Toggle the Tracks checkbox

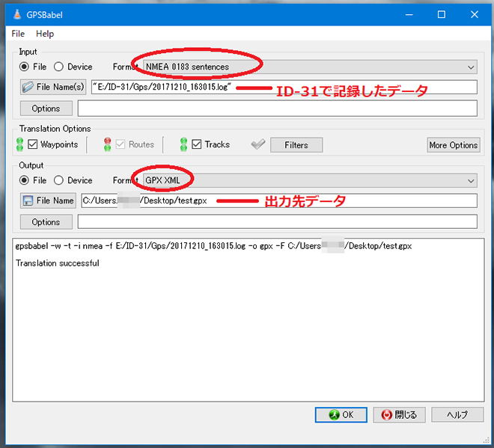pos(197,144)
